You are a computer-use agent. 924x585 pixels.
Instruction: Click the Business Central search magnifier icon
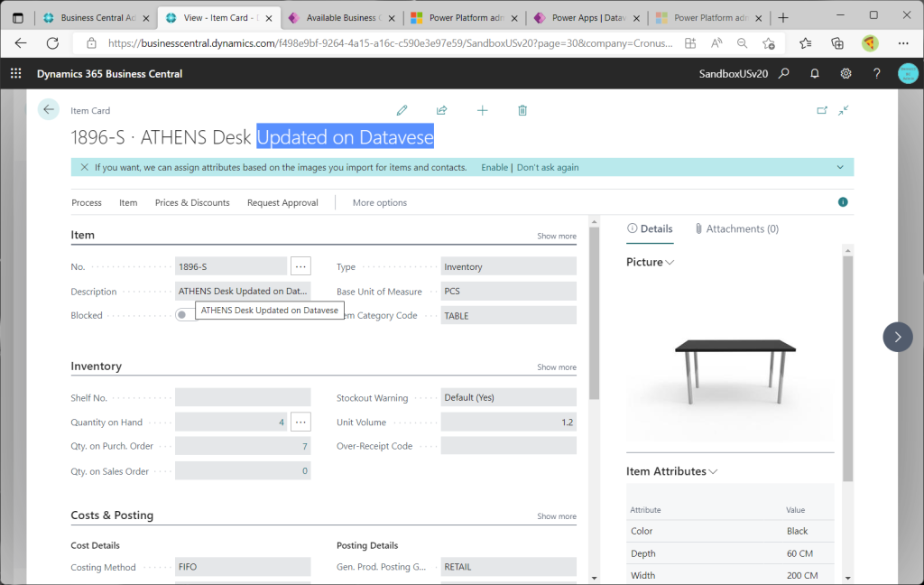784,73
